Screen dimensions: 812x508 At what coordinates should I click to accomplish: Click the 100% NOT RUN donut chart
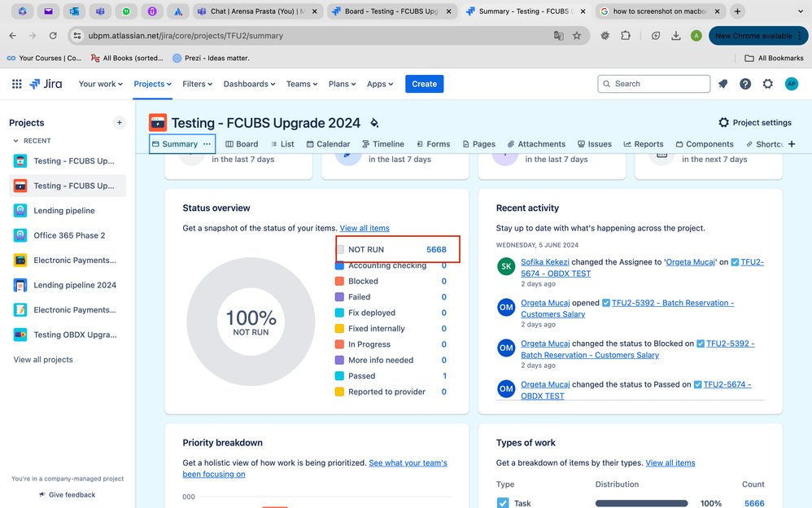click(x=251, y=322)
